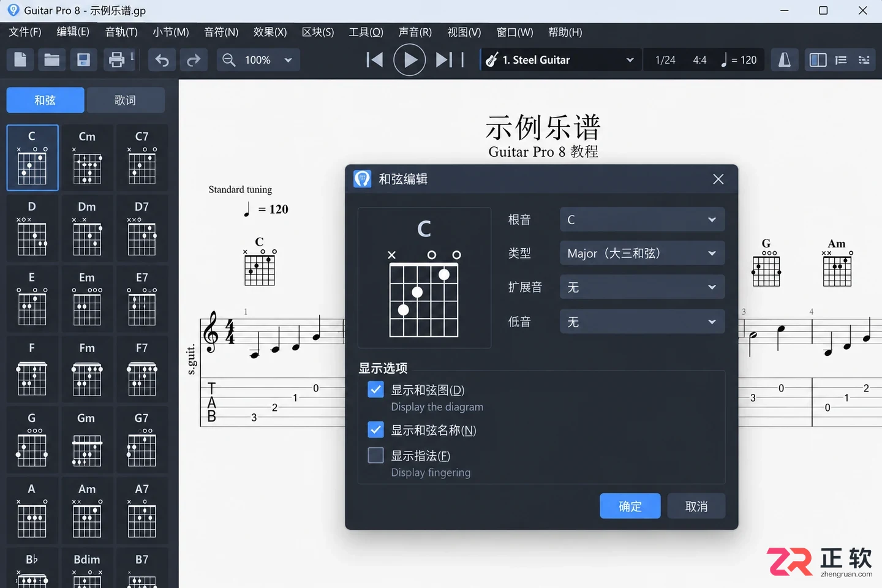The image size is (882, 588).
Task: Expand the 低音 dropdown
Action: (642, 322)
